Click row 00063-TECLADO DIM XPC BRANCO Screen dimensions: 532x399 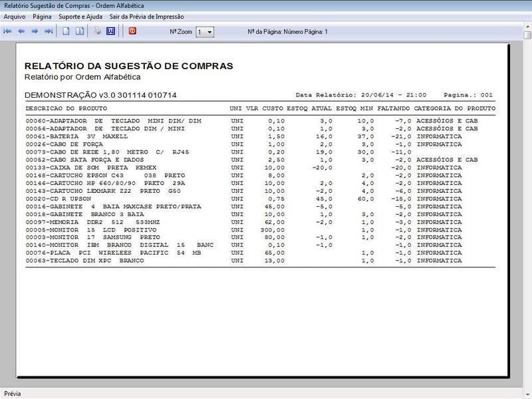(x=244, y=261)
